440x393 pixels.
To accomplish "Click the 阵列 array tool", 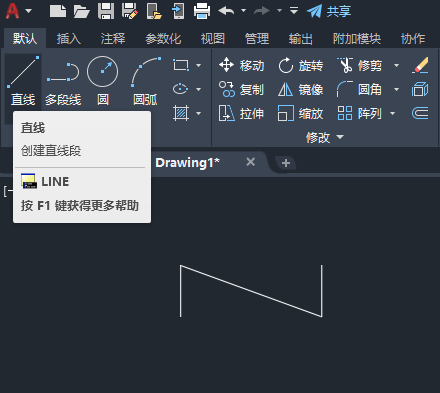I will 359,113.
